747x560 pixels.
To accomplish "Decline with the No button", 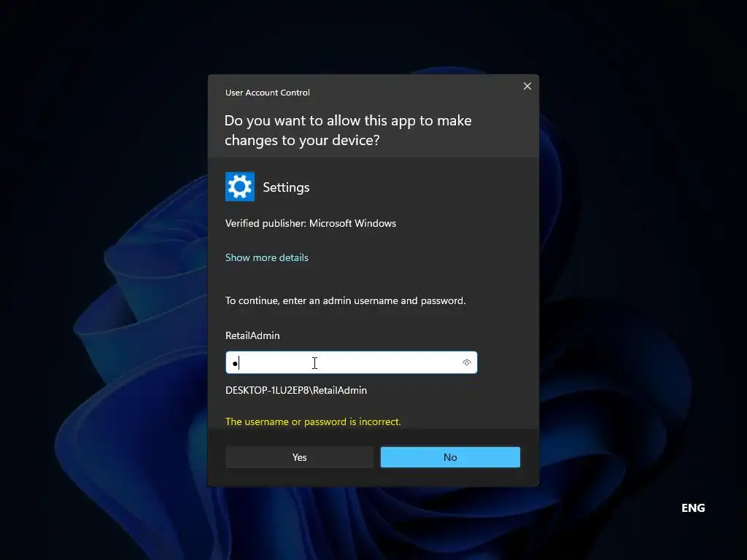I will tap(450, 457).
